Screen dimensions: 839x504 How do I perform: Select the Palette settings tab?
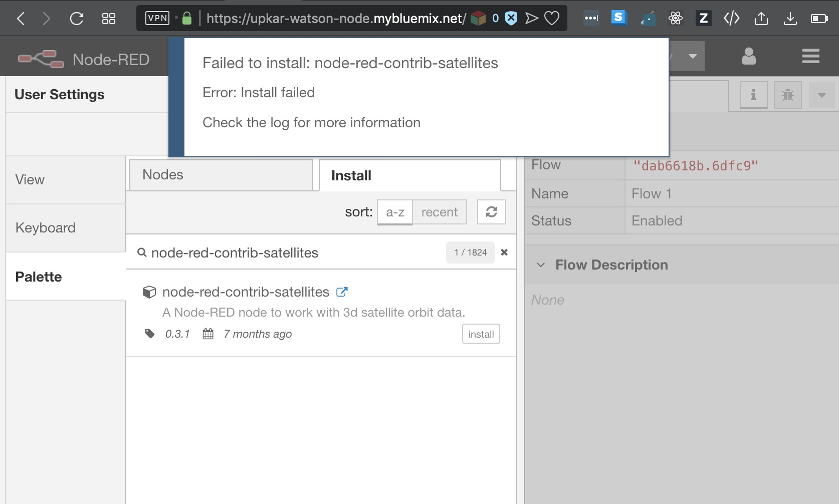point(66,277)
